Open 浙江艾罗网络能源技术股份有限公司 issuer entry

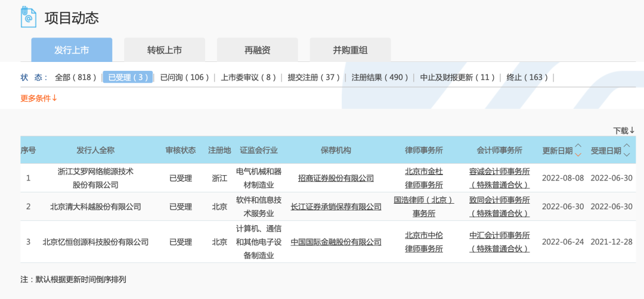(95, 179)
